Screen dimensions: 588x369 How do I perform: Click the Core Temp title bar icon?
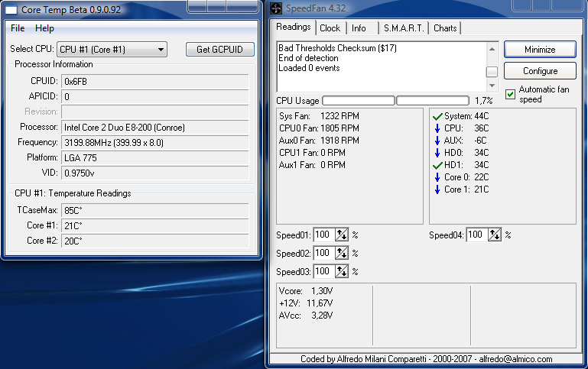(x=11, y=10)
